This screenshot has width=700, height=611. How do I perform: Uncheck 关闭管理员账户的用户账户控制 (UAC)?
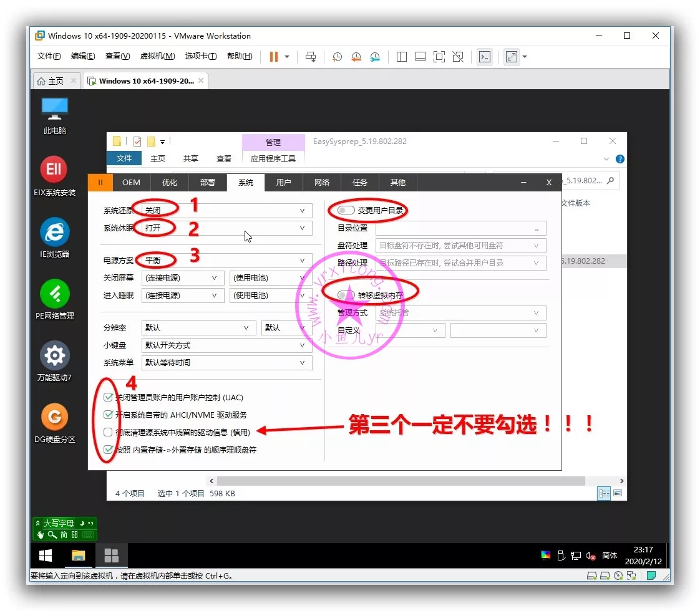click(x=109, y=397)
